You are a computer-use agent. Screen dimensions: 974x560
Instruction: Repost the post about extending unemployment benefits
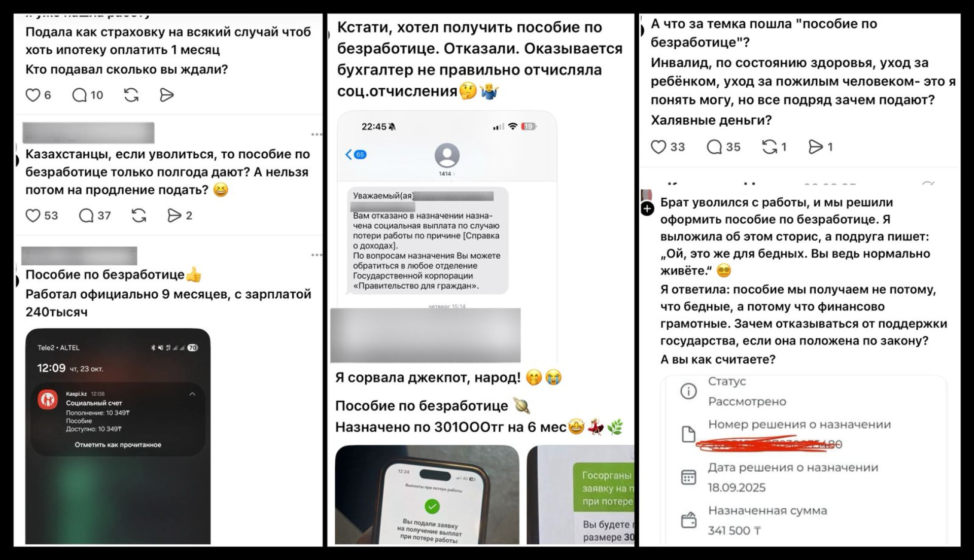coord(139,216)
